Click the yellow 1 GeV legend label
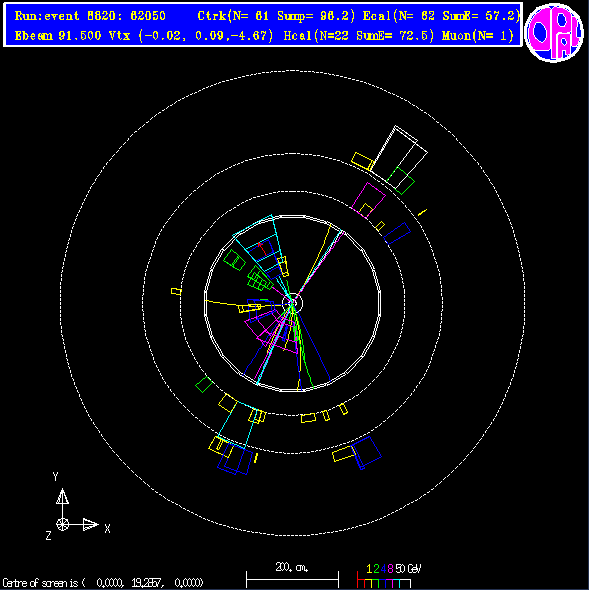The height and width of the screenshot is (590, 589). pos(369,569)
